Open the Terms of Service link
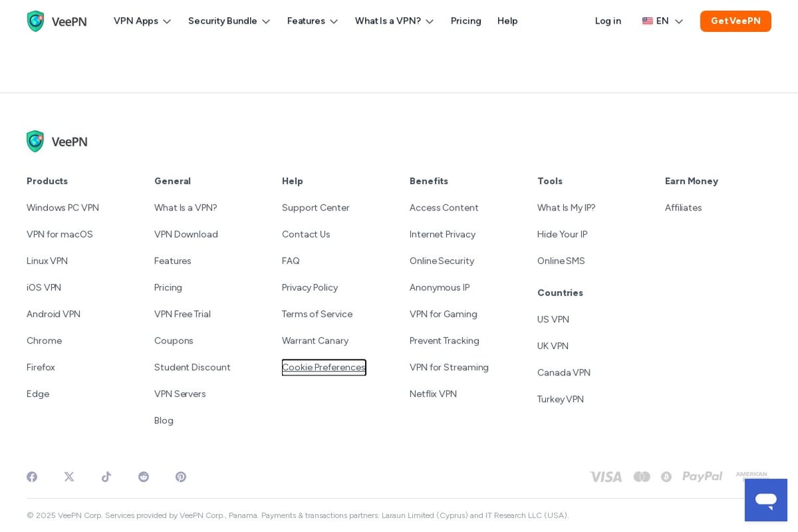 click(x=317, y=314)
